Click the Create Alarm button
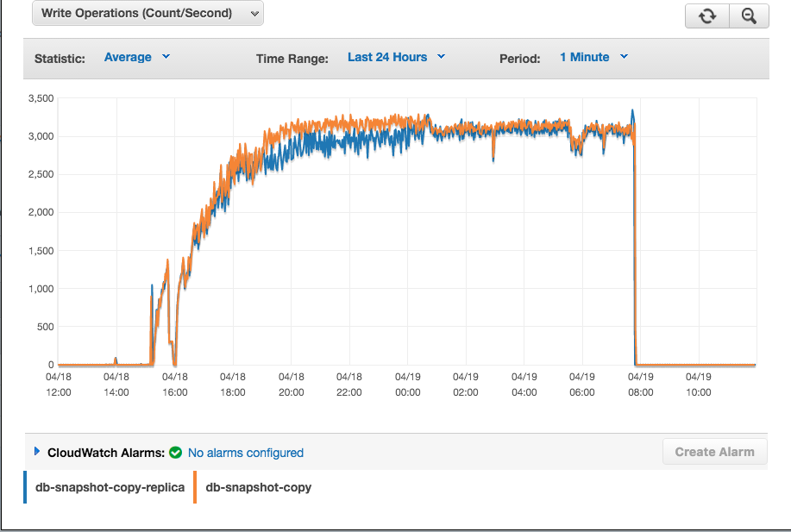 coord(715,452)
